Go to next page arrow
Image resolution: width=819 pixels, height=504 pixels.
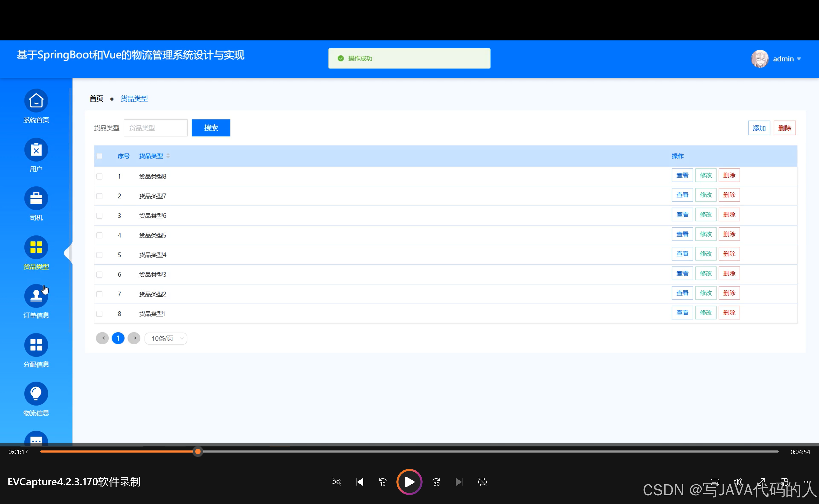(x=134, y=338)
